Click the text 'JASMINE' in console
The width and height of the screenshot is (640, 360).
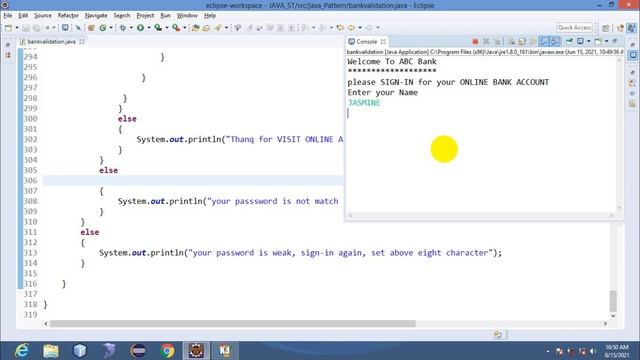pos(364,103)
